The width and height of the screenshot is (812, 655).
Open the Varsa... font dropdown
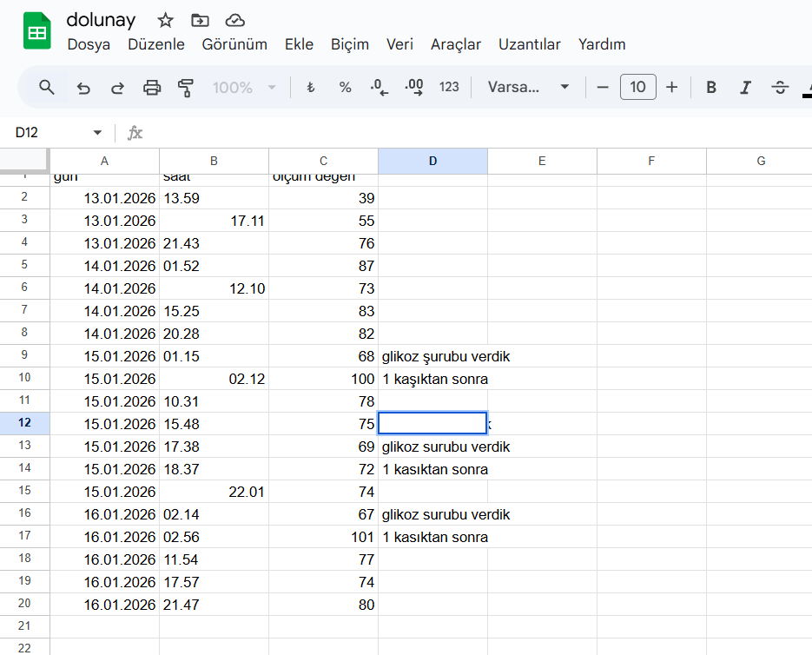(528, 87)
